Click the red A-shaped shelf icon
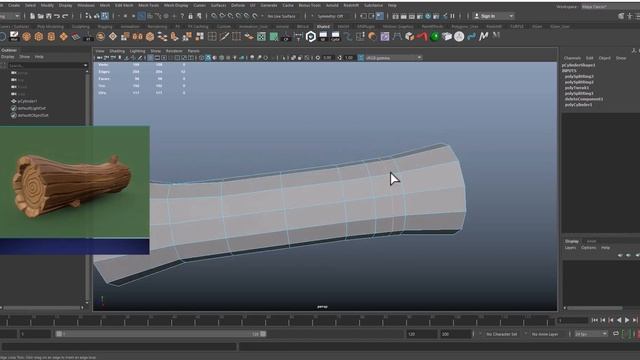Viewport: 640px width, 360px height. pos(422,36)
